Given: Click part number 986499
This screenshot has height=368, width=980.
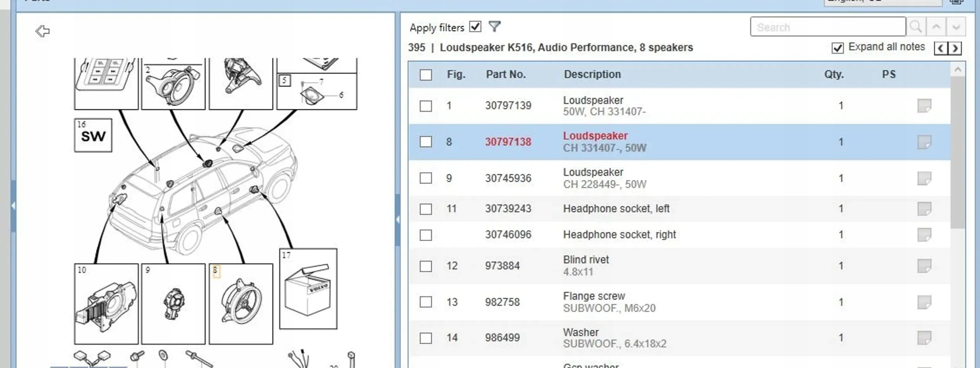Looking at the screenshot, I should pyautogui.click(x=502, y=338).
